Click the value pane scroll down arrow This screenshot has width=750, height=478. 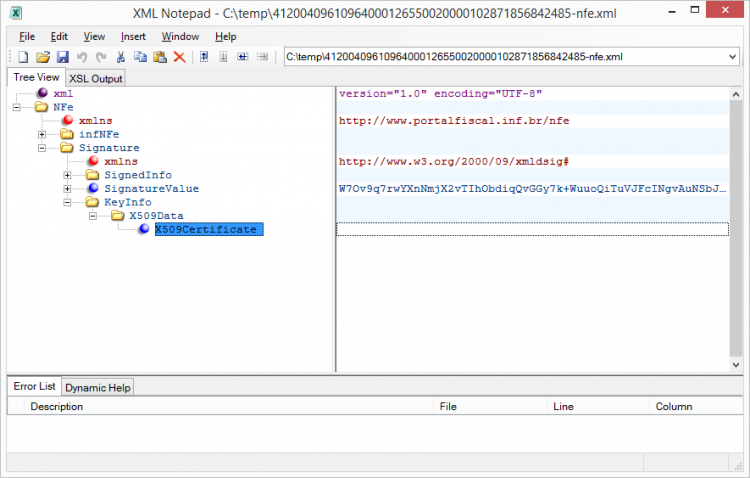point(736,365)
